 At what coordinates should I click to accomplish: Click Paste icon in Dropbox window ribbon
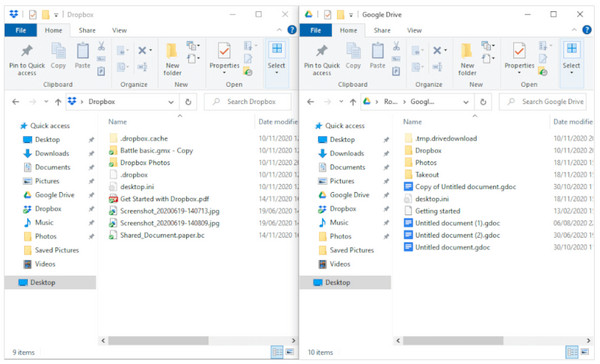pyautogui.click(x=82, y=56)
